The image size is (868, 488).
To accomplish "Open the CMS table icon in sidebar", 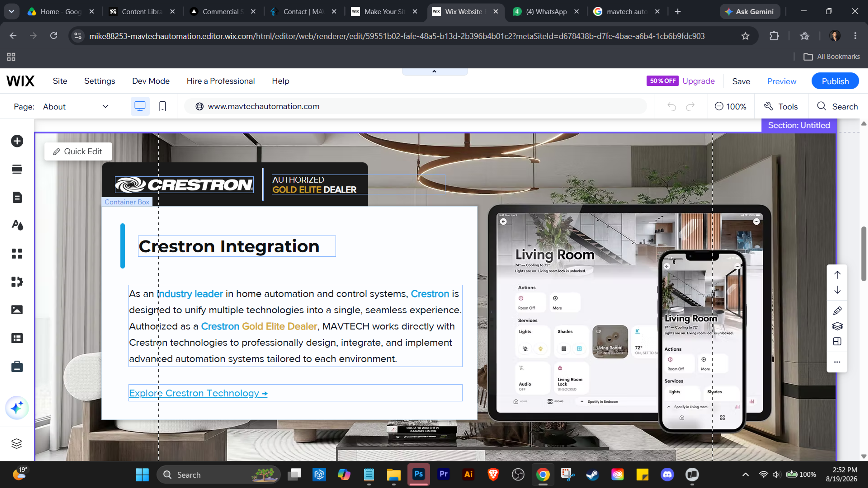I will pyautogui.click(x=17, y=338).
